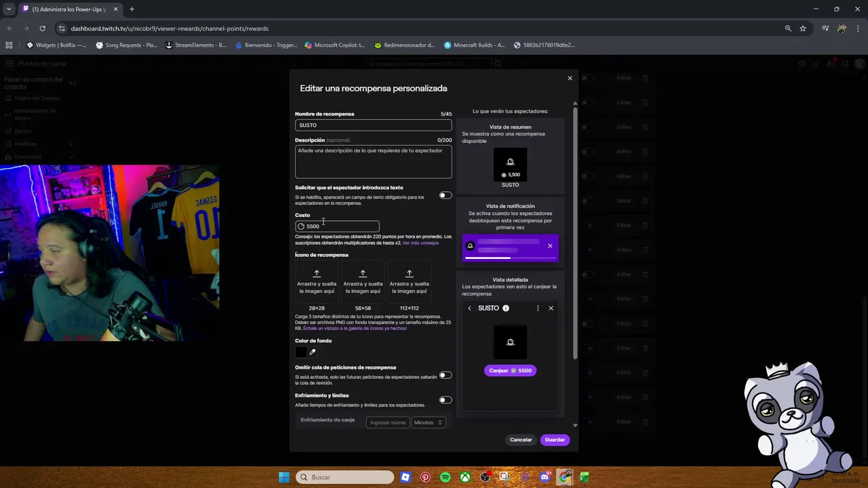Open Discord from taskbar

[545, 477]
